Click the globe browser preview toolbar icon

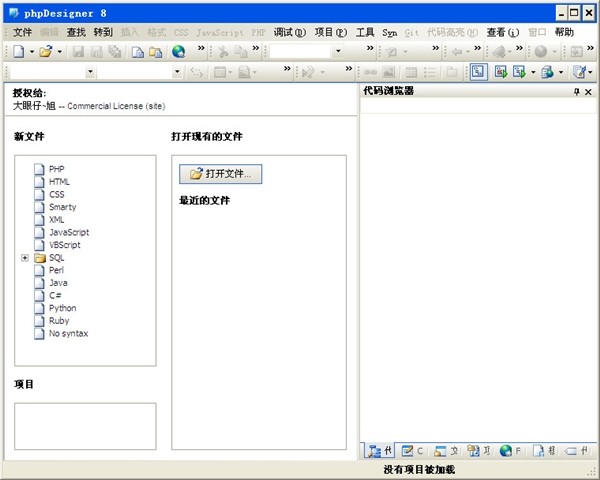coord(178,51)
